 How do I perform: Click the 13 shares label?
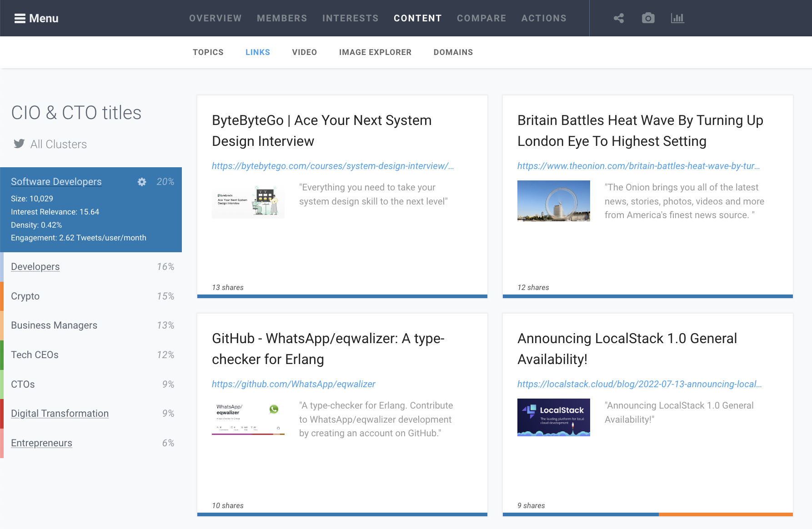[x=228, y=287]
